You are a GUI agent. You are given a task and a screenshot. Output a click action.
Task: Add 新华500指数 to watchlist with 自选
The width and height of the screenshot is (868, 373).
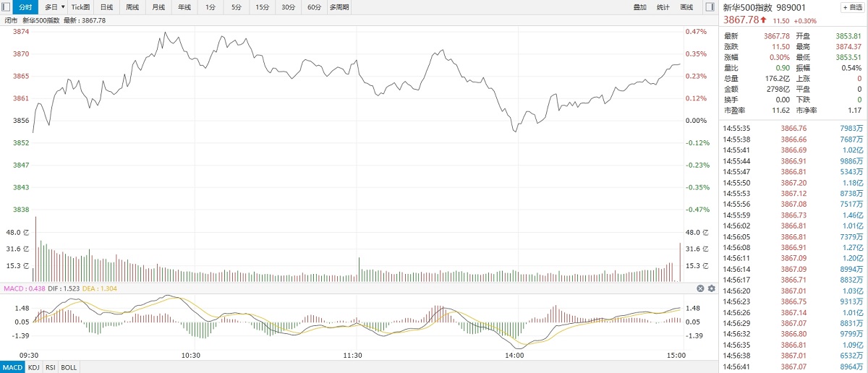(x=851, y=7)
